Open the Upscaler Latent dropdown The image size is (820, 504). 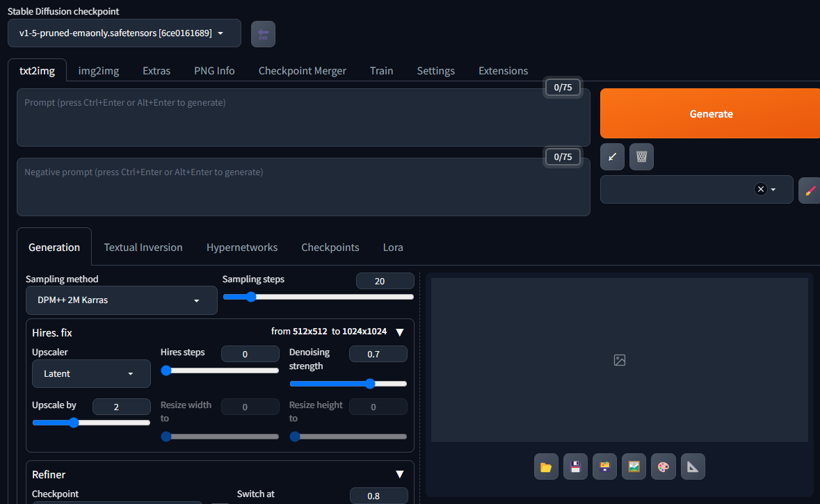coord(91,373)
